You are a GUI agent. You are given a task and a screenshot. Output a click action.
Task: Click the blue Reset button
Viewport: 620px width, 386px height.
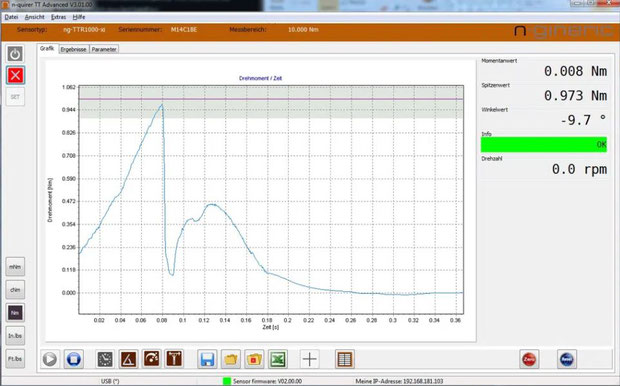tap(567, 359)
